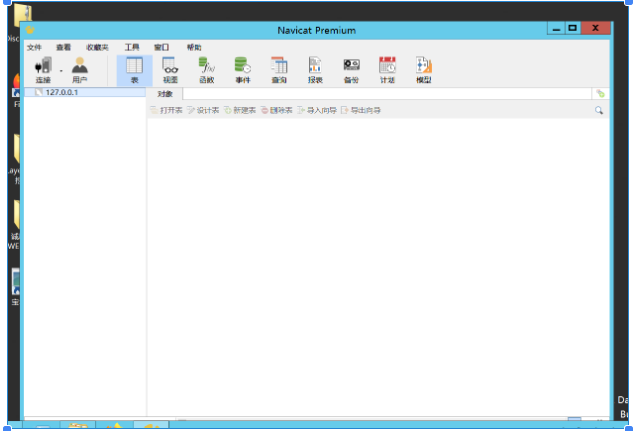
Task: Click the 设计表 design table button
Action: coord(203,110)
